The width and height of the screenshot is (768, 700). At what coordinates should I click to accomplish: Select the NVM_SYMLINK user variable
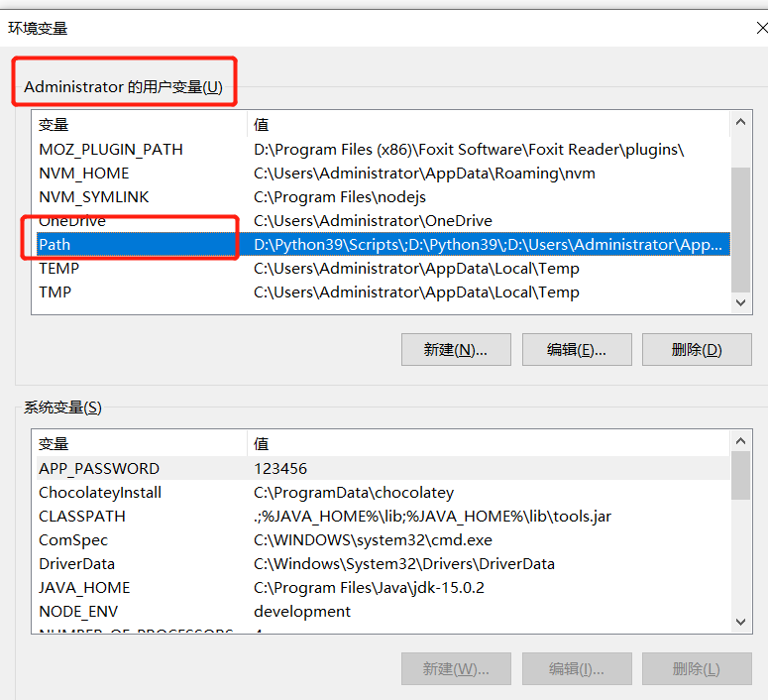(384, 197)
